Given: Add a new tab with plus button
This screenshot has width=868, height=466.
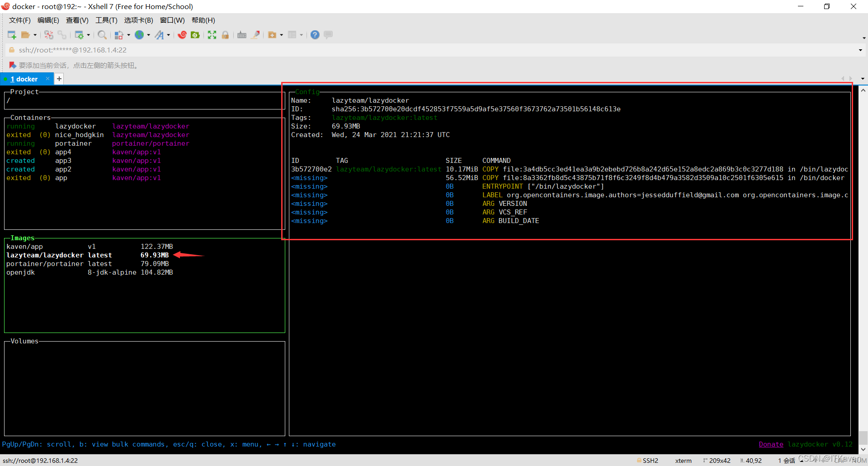Looking at the screenshot, I should (x=59, y=79).
